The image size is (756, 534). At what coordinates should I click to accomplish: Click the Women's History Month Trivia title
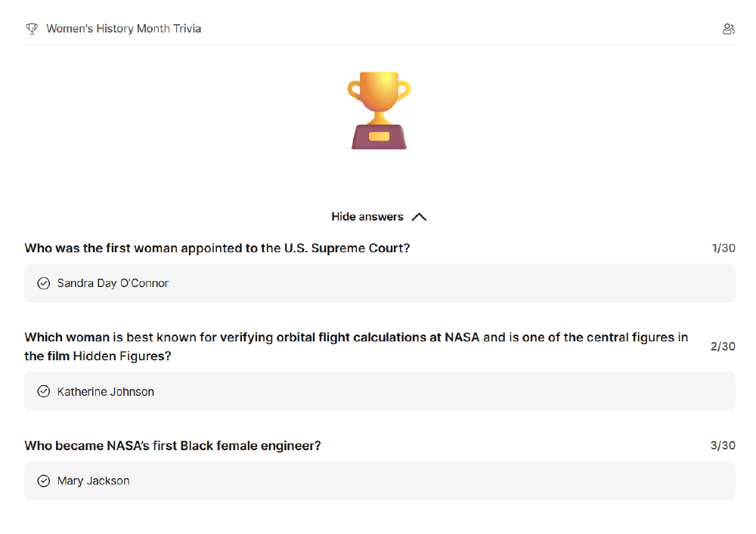point(124,29)
